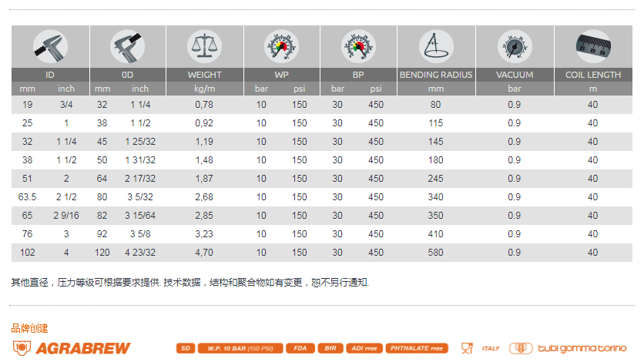644x362 pixels.
Task: Click the W.P. 10 BAR badge
Action: 240,348
